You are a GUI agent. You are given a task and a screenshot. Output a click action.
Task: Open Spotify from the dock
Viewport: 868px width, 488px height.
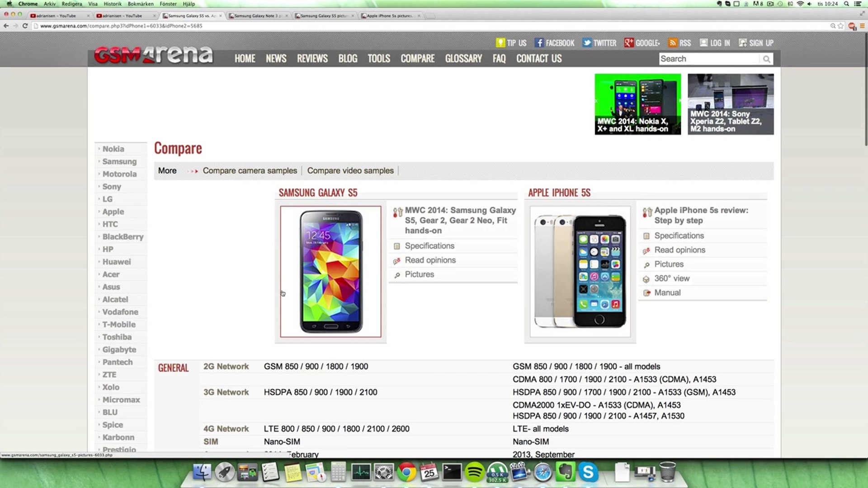point(474,473)
